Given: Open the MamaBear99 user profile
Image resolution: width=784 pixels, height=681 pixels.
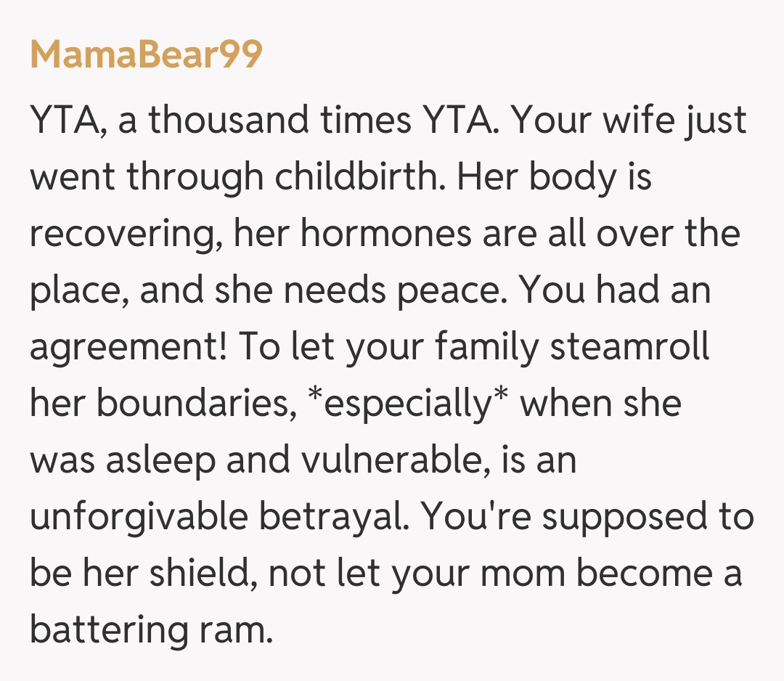Looking at the screenshot, I should (x=145, y=54).
